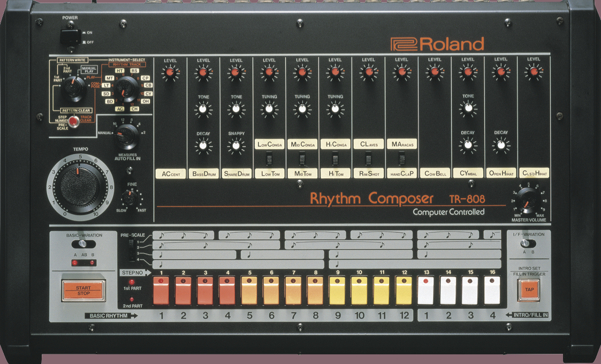Click the Bass Drum tone knob
601x364 pixels.
[203, 109]
